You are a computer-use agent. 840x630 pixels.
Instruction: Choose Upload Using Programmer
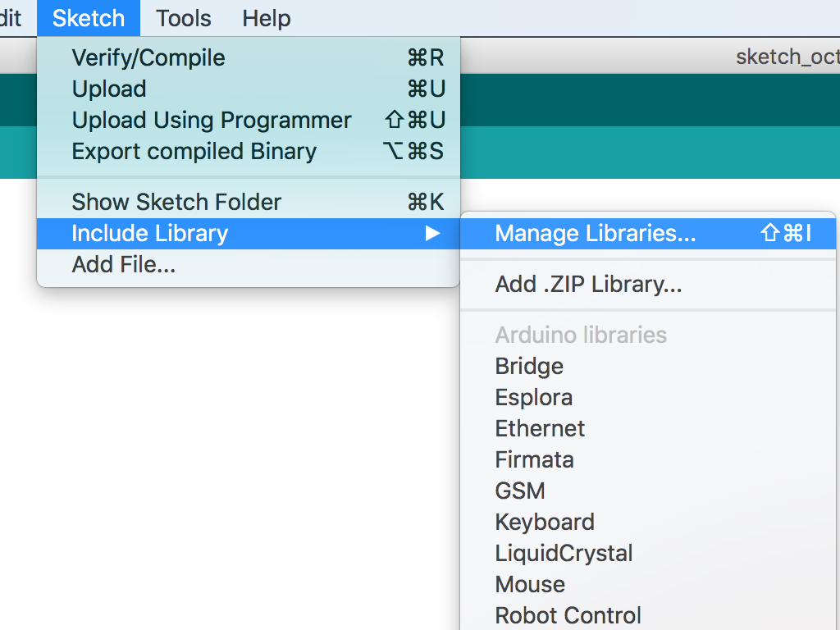coord(249,120)
